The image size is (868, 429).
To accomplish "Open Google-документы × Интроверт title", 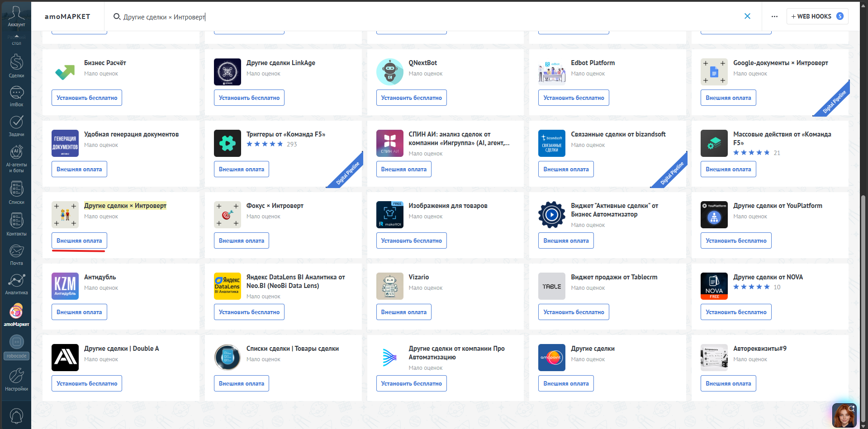I will click(780, 63).
